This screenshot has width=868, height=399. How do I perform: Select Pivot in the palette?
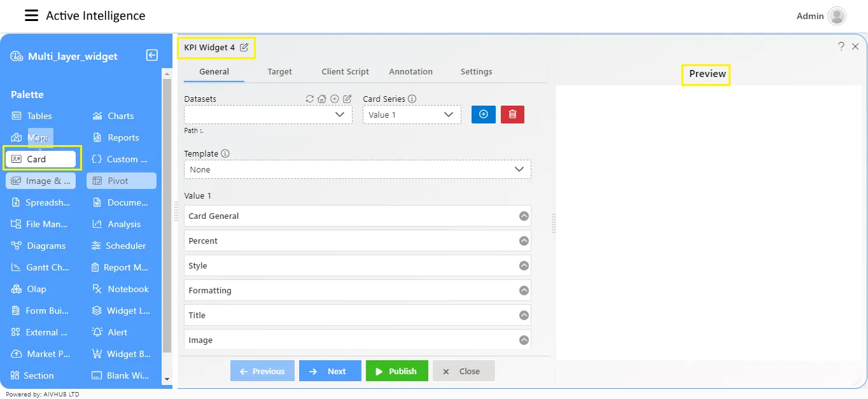pyautogui.click(x=122, y=181)
